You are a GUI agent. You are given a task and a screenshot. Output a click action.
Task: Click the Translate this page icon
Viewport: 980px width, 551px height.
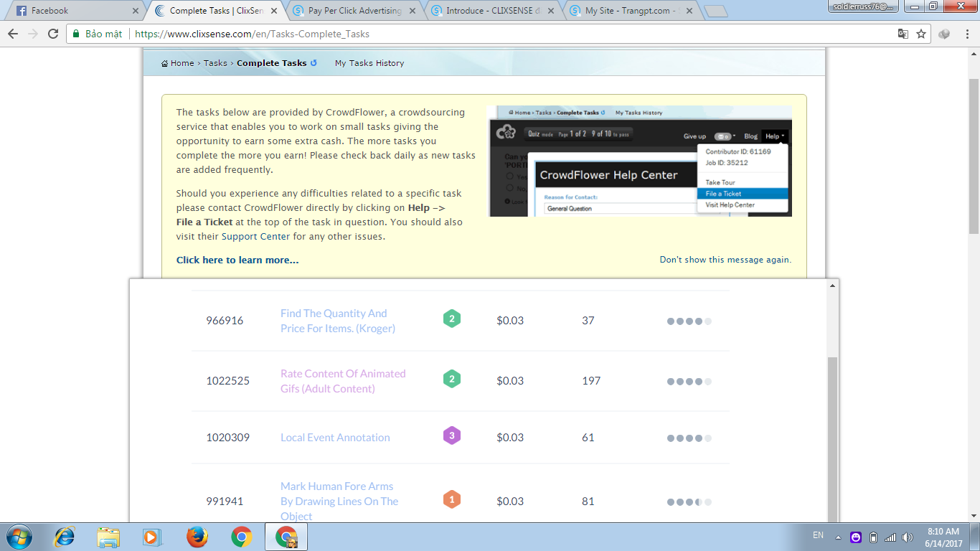click(x=903, y=34)
